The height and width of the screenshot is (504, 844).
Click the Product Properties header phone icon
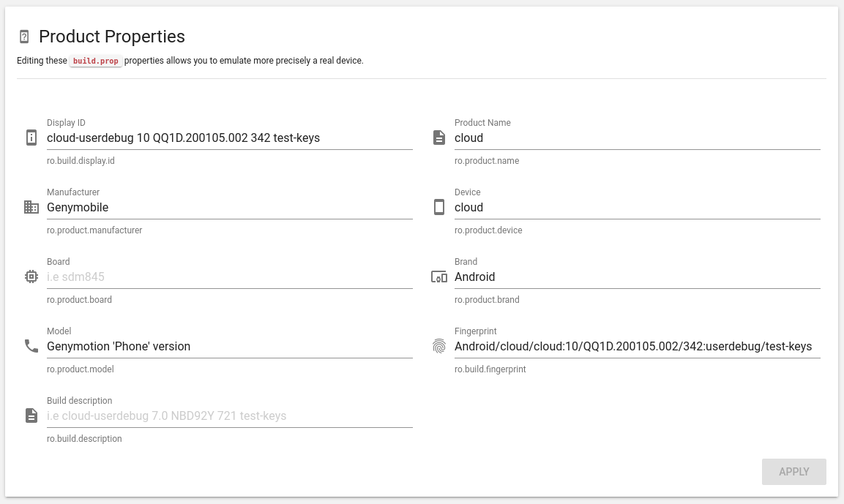tap(24, 37)
